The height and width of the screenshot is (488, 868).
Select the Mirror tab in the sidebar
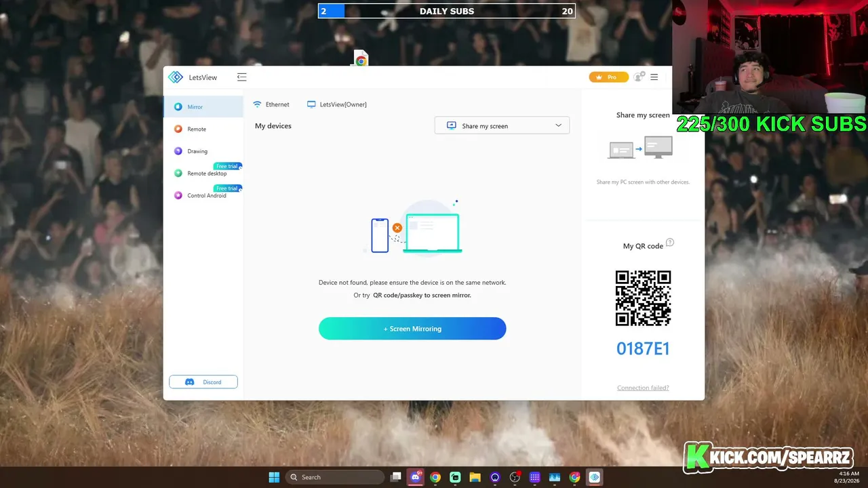(x=203, y=107)
